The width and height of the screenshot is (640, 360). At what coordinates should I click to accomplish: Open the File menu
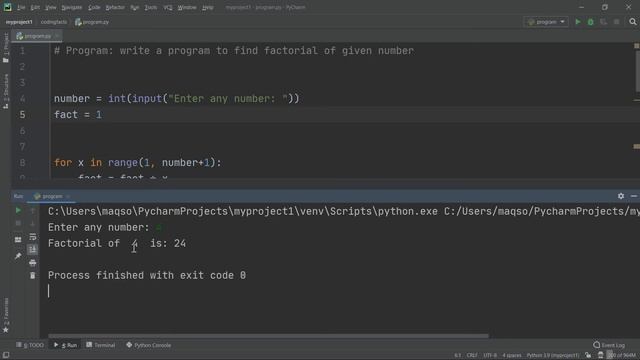click(21, 7)
